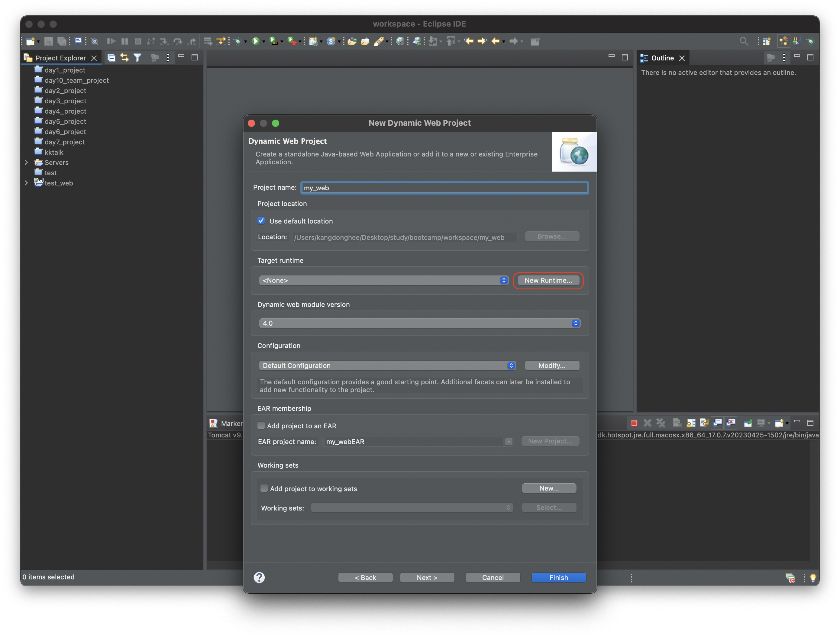840x638 pixels.
Task: Click the Skip All Breakpoints icon
Action: point(95,41)
